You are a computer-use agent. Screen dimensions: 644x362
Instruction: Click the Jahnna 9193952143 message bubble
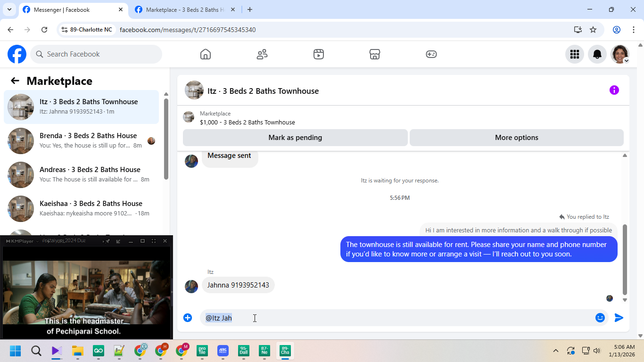[x=238, y=285]
